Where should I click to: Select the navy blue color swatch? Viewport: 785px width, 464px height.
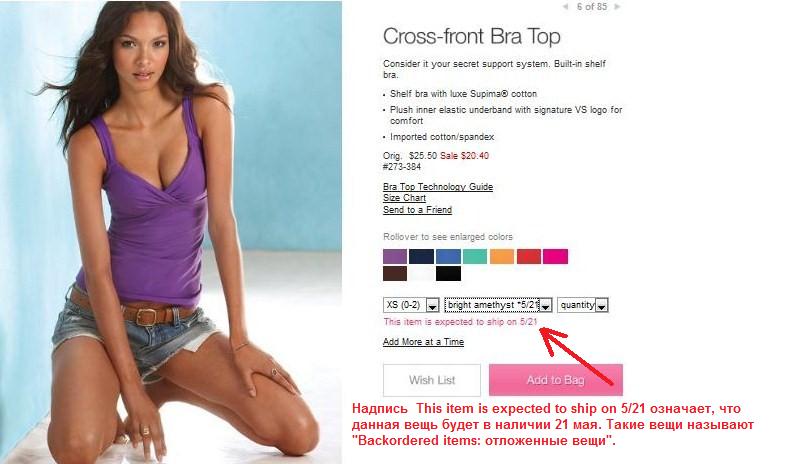coord(422,256)
